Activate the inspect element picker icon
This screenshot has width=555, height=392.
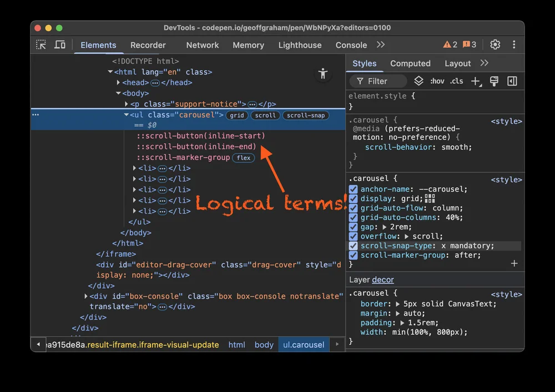(41, 44)
